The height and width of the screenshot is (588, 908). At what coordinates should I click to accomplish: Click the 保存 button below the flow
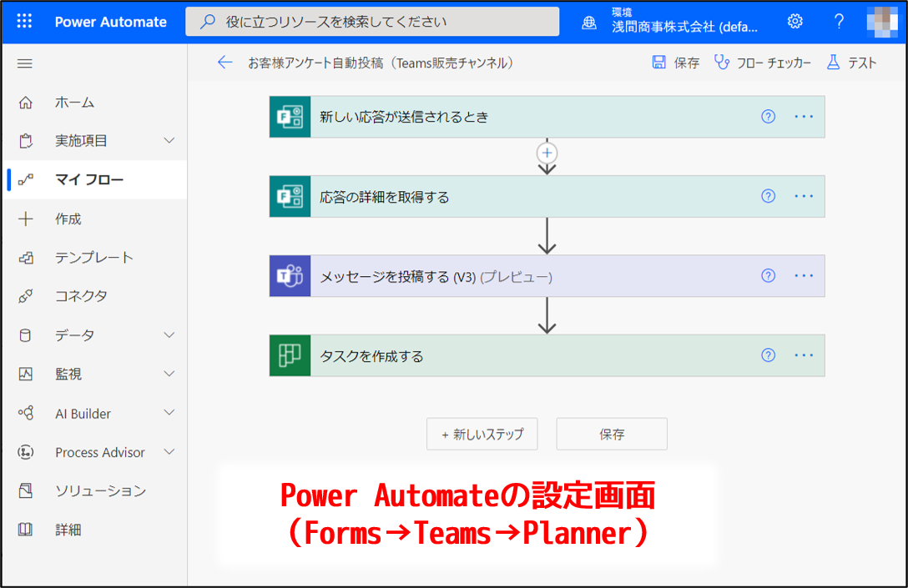click(x=612, y=434)
